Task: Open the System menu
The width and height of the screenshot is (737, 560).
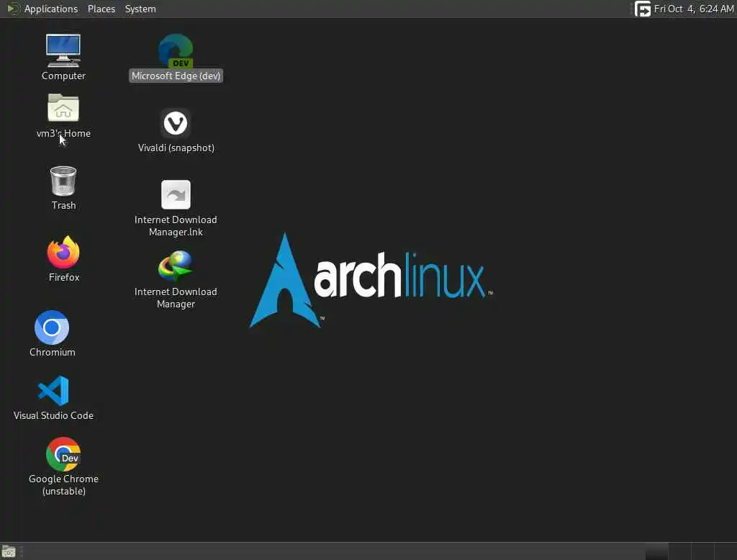Action: [x=140, y=9]
